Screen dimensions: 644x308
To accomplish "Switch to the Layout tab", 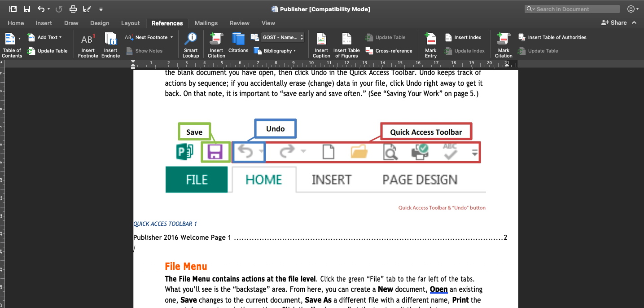I will pyautogui.click(x=131, y=23).
